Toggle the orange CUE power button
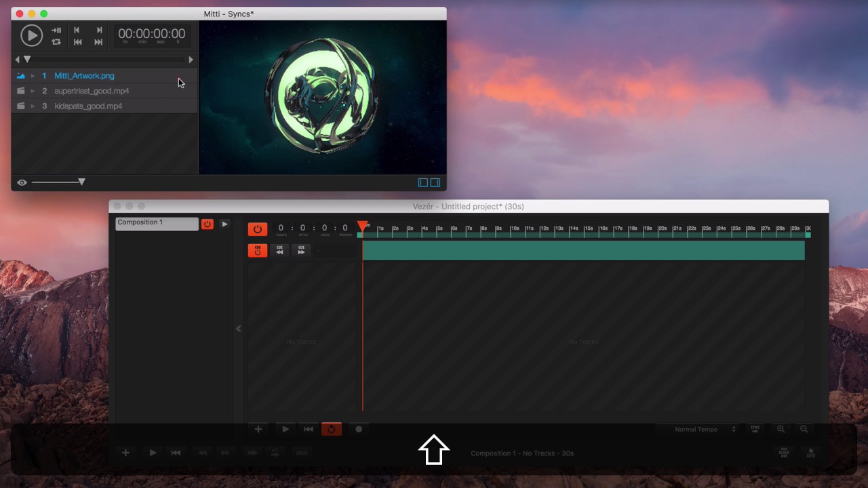The height and width of the screenshot is (488, 868). click(258, 250)
